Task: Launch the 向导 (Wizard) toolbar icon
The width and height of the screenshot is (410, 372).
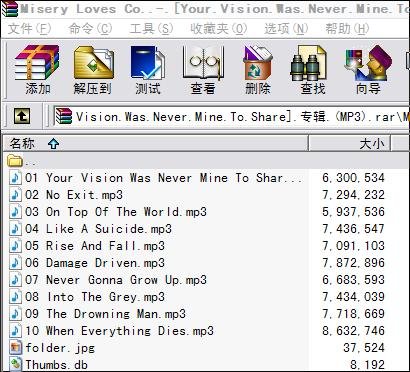Action: 368,63
